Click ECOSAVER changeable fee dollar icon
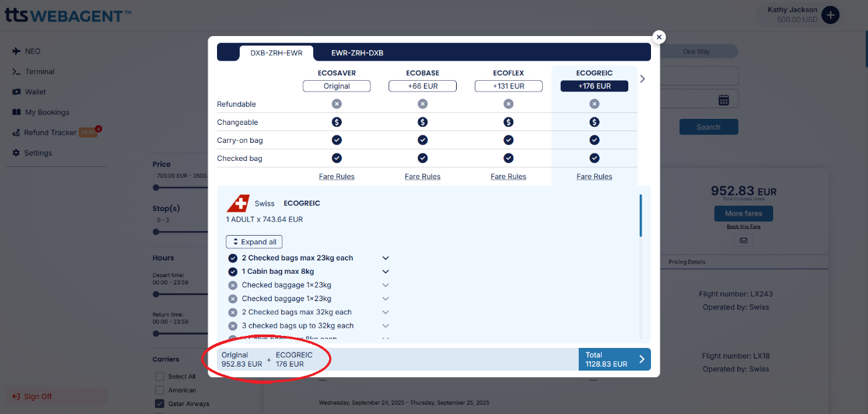This screenshot has width=868, height=414. [x=337, y=122]
